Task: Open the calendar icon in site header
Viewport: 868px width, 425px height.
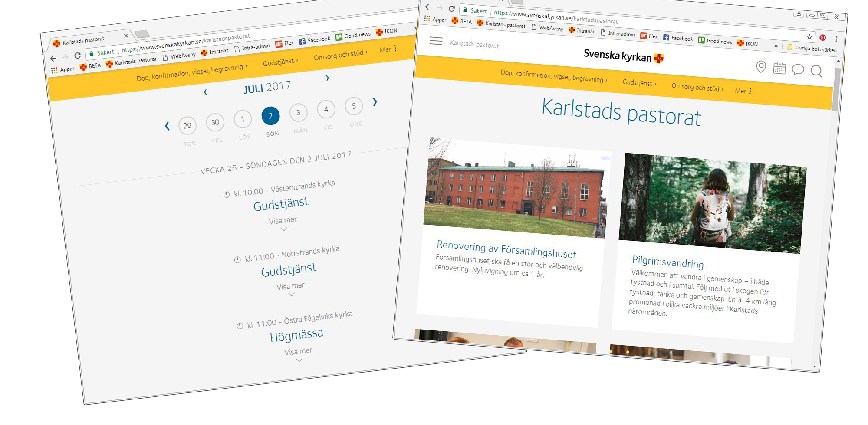Action: pos(779,69)
